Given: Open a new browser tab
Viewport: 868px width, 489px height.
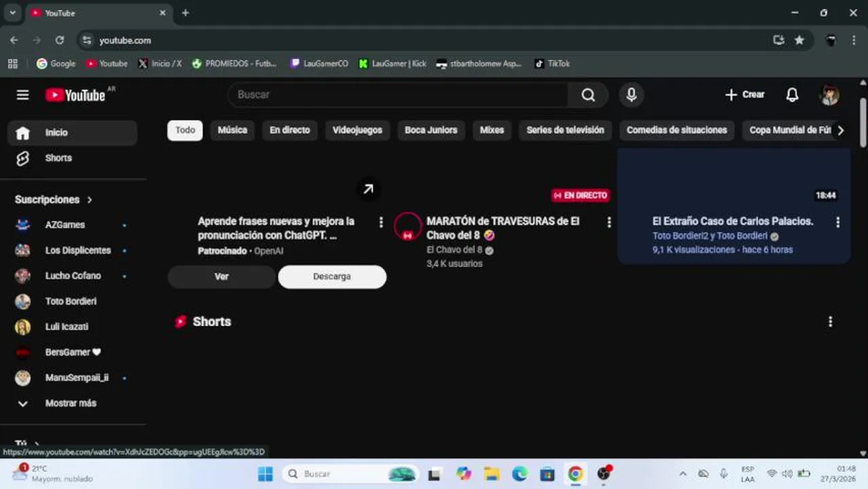Looking at the screenshot, I should pos(185,13).
